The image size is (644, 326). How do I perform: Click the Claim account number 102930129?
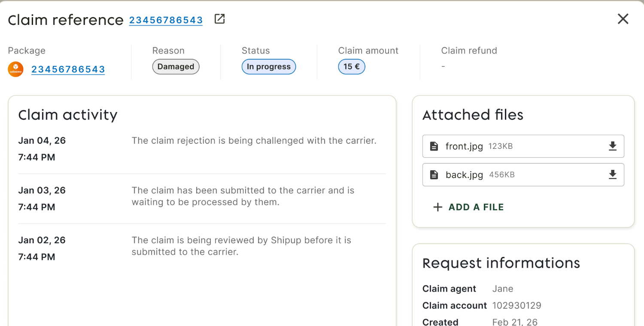[x=516, y=305]
